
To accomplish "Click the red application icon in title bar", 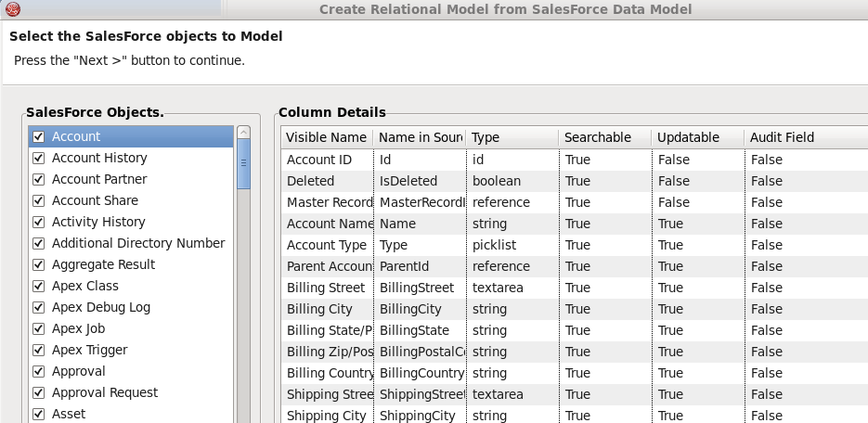I will click(x=12, y=9).
